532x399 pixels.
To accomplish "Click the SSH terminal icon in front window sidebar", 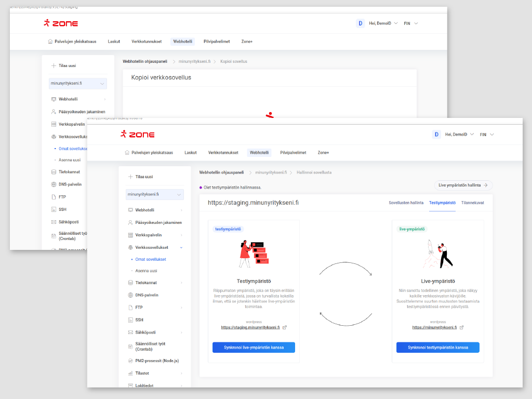I will coord(130,320).
